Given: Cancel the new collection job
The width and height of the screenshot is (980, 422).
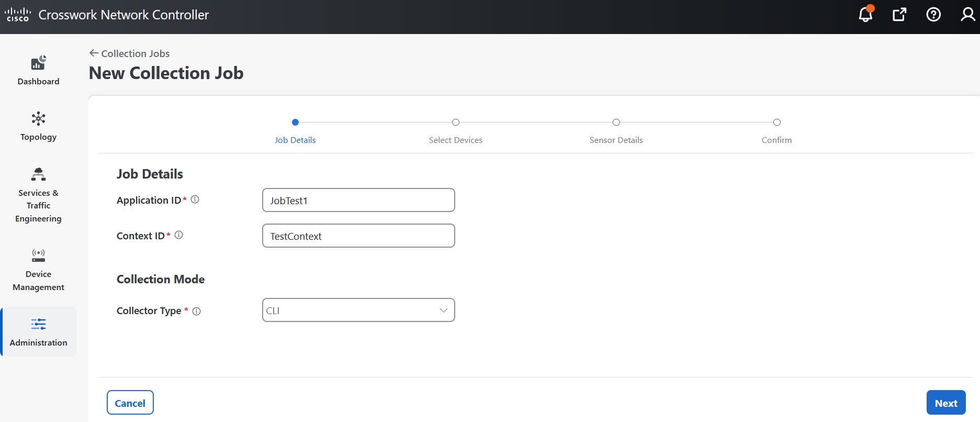Looking at the screenshot, I should (x=130, y=403).
